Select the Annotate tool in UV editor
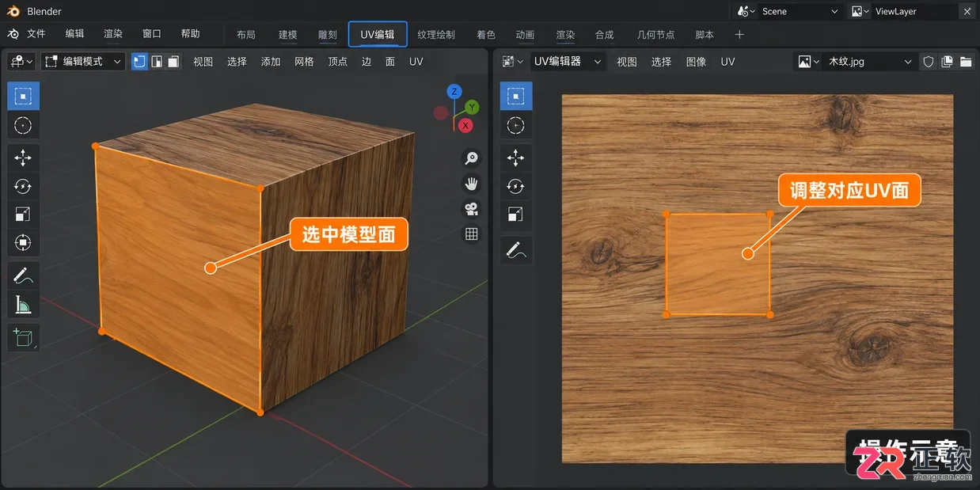The width and height of the screenshot is (980, 490). coord(516,250)
